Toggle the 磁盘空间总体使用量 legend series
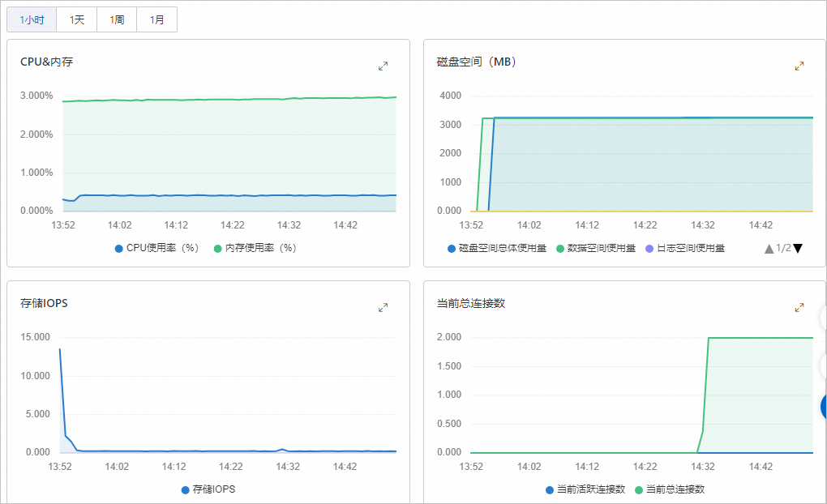Viewport: 827px width, 504px height. pos(496,248)
